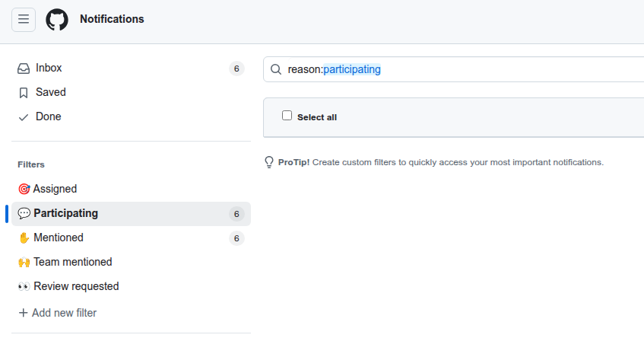This screenshot has width=644, height=338.
Task: Focus the reason:participating search field
Action: tap(453, 69)
